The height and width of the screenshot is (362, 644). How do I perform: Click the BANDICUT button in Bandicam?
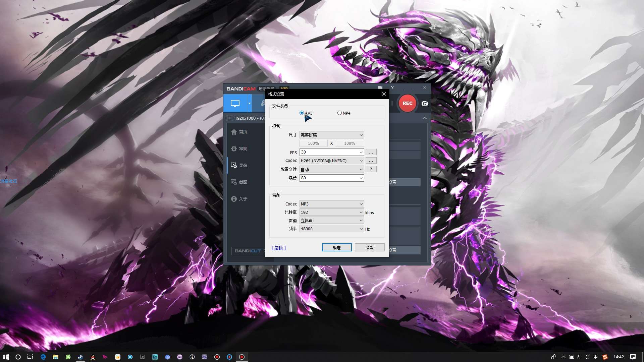(248, 251)
